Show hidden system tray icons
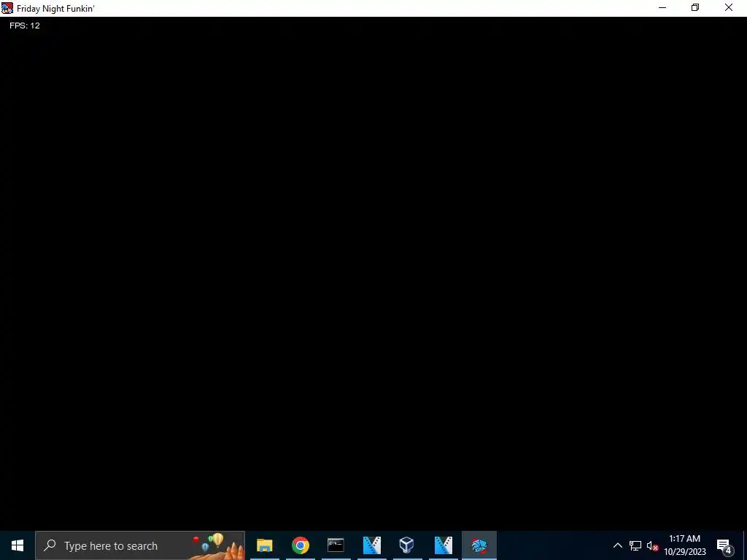The image size is (747, 560). [617, 545]
